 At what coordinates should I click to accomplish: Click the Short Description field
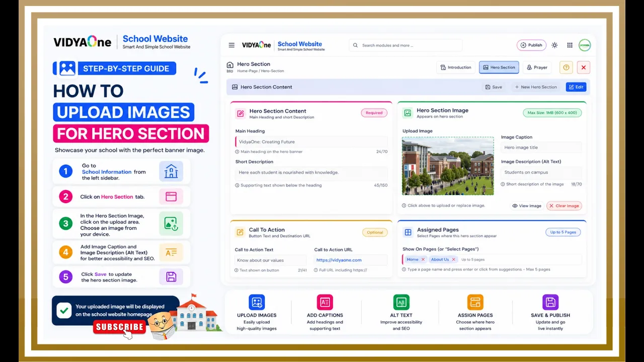tap(311, 172)
